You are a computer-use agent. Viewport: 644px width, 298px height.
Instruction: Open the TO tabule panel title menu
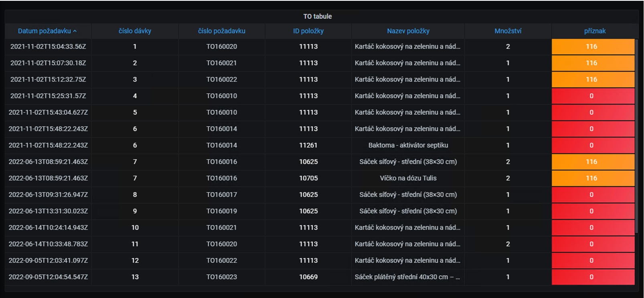click(x=317, y=16)
